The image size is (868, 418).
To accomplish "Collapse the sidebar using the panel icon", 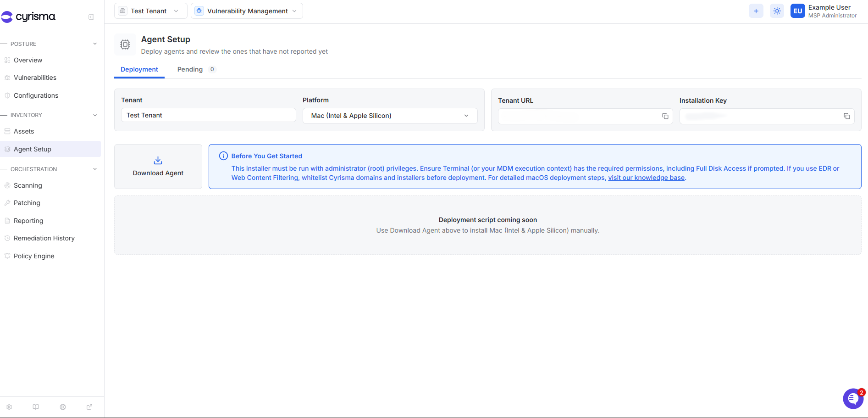I will point(91,17).
